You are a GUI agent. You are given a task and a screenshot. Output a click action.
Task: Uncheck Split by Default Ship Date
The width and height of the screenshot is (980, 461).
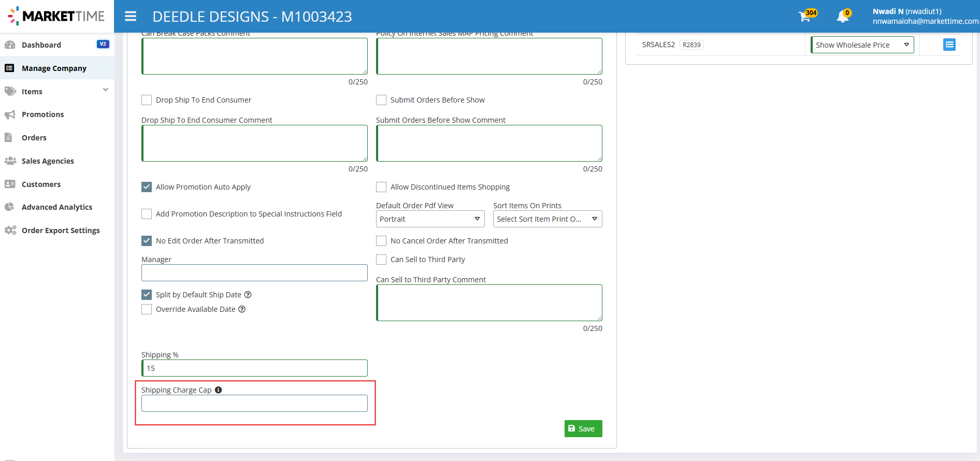click(x=147, y=295)
